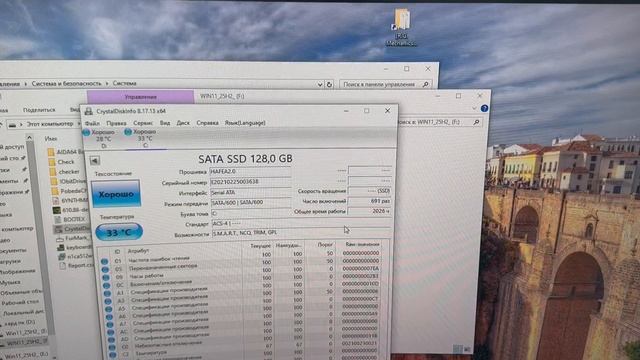Image resolution: width=640 pixels, height=360 pixels.
Task: Open the Правка menu in CrystalDiskInfo
Action: point(116,123)
